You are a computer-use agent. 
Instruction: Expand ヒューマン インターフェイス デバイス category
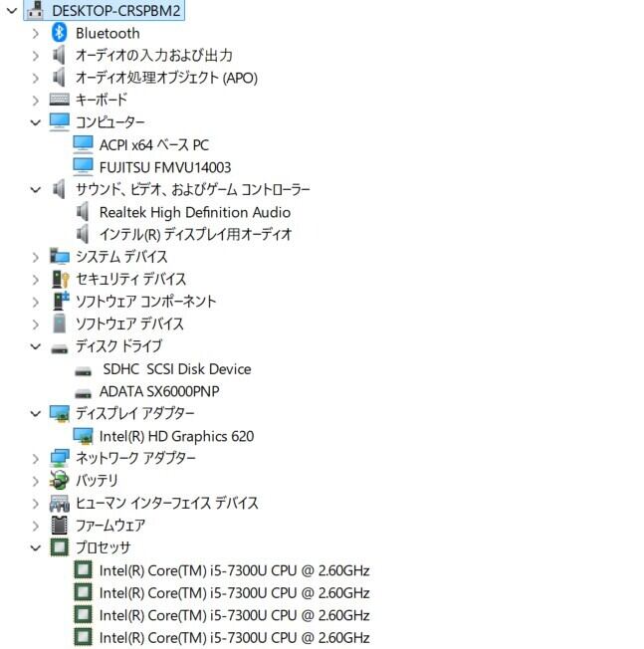coord(36,504)
